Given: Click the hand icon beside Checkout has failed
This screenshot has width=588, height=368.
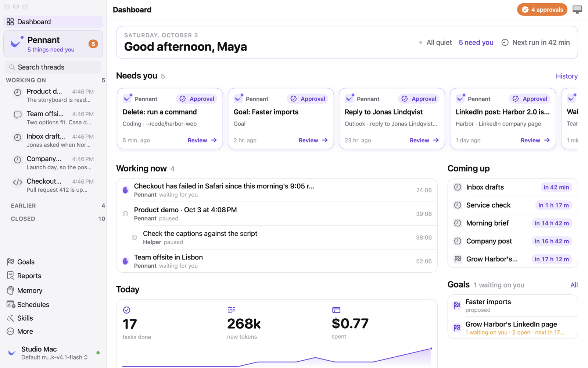Looking at the screenshot, I should point(125,190).
